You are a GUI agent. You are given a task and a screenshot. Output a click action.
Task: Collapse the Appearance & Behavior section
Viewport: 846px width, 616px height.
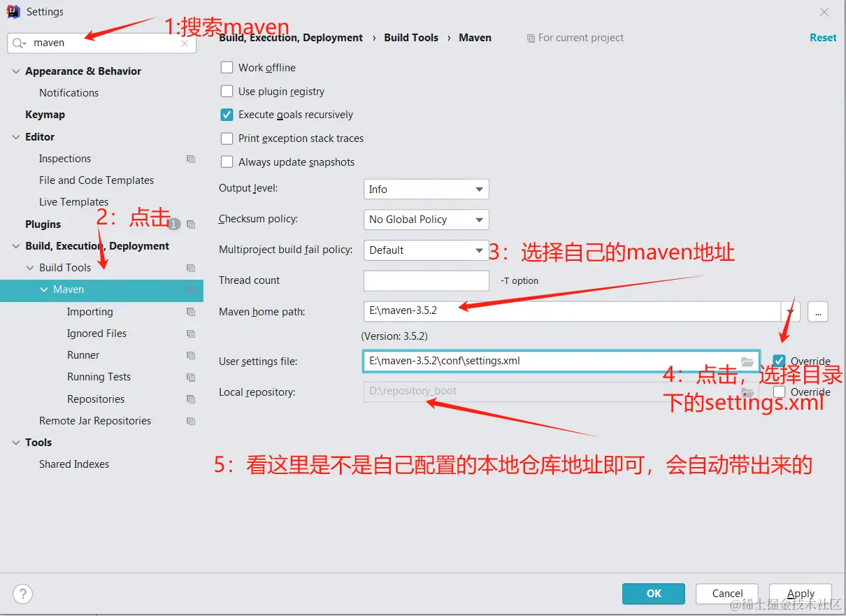coord(16,71)
